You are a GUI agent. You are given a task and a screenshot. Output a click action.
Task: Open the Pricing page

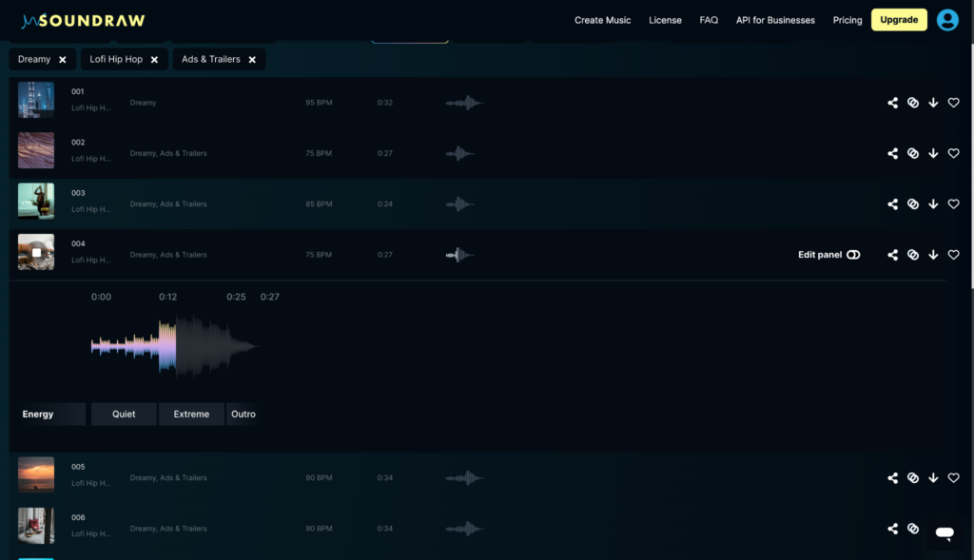click(847, 20)
